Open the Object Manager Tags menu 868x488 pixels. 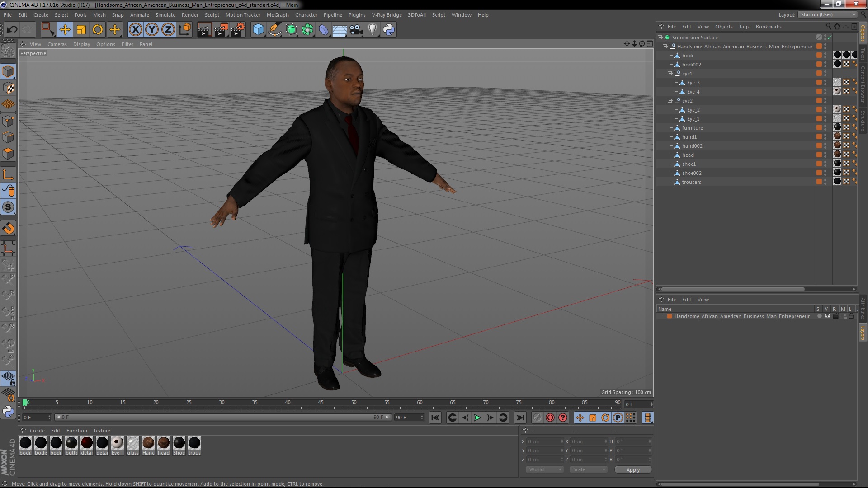pyautogui.click(x=744, y=27)
